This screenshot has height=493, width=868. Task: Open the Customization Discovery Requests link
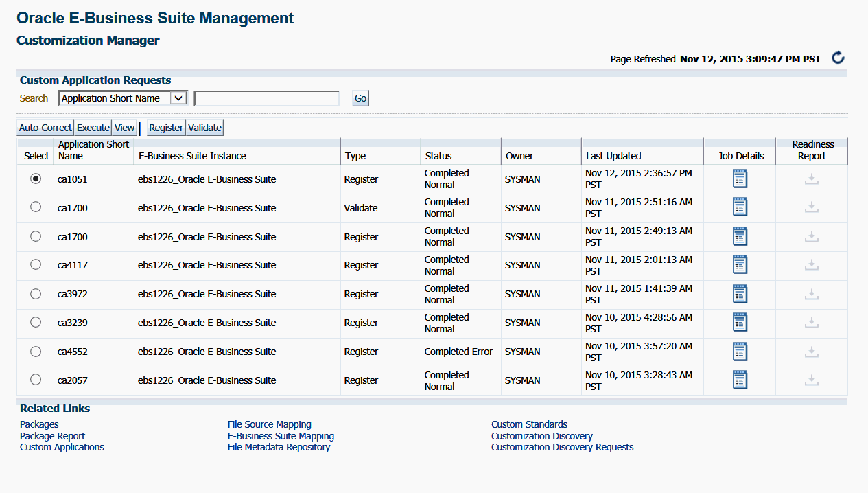point(563,447)
